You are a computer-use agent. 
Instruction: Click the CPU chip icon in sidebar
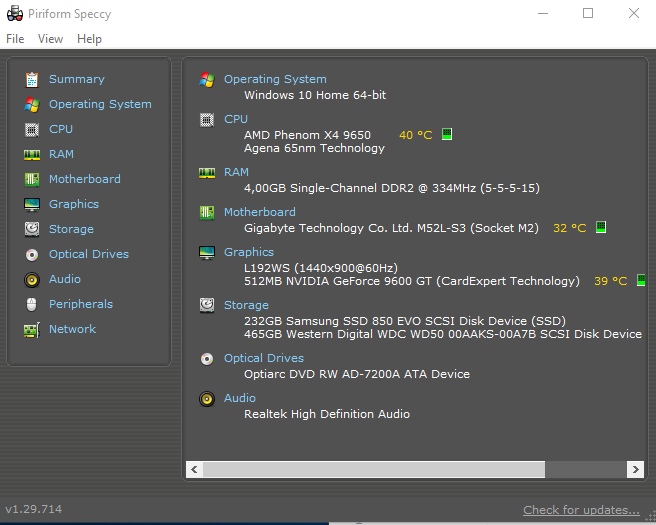coord(32,130)
